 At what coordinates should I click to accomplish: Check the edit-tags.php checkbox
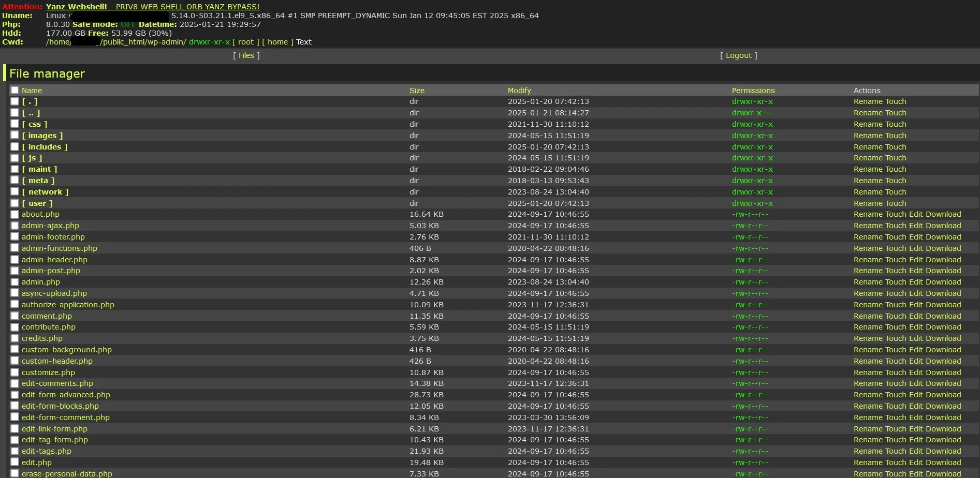pos(14,451)
